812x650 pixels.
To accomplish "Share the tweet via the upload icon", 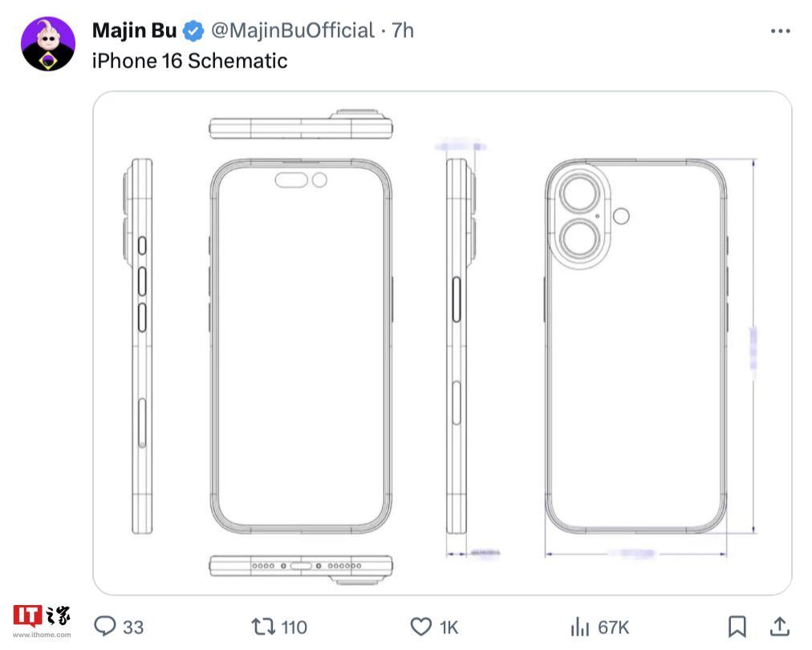I will pyautogui.click(x=782, y=628).
